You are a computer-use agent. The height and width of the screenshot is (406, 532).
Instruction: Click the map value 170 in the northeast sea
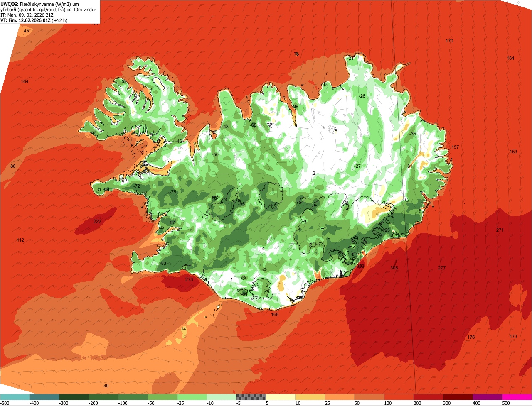pyautogui.click(x=449, y=41)
